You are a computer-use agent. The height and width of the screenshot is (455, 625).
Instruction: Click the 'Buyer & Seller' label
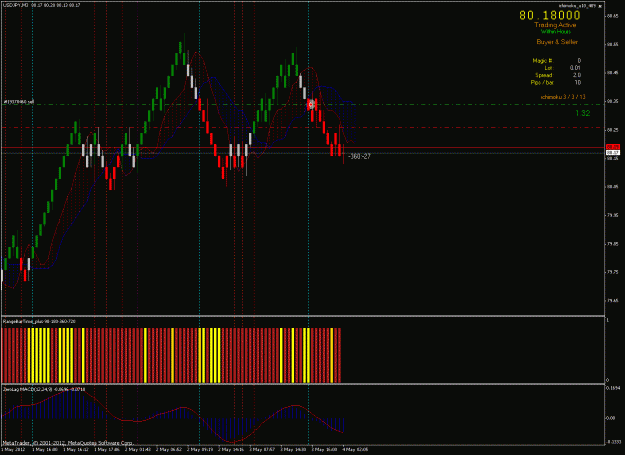click(557, 42)
